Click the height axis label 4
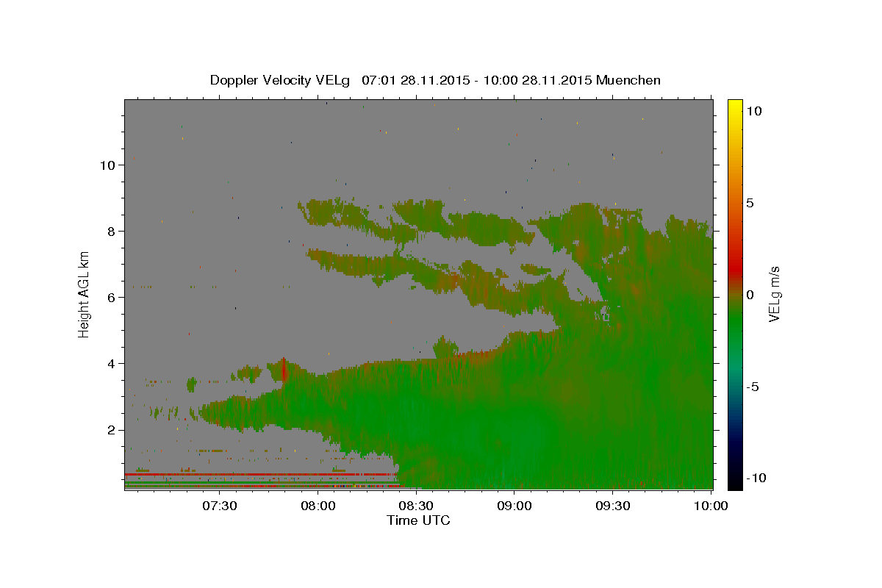Screen dimensions: 882x588 (112, 364)
